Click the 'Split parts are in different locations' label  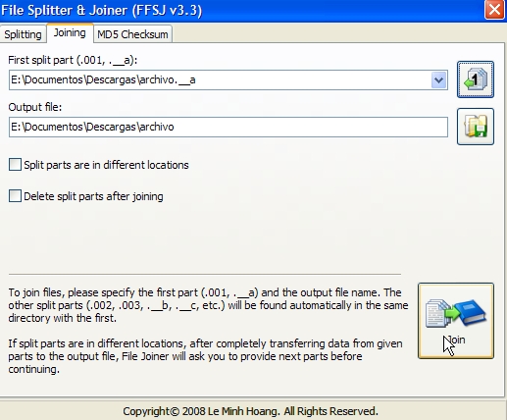click(x=106, y=165)
